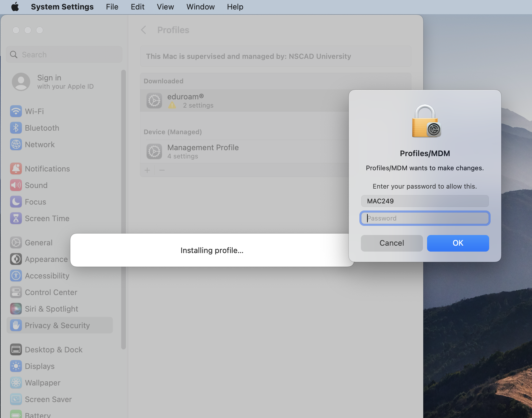Click the padlock icon in Profiles/MDM dialog

[x=426, y=121]
